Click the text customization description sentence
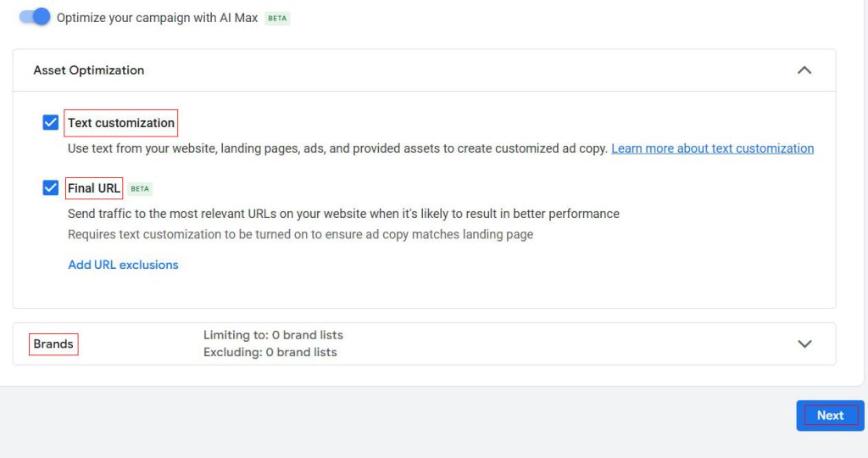Screen dimensions: 868x458 pyautogui.click(x=337, y=148)
